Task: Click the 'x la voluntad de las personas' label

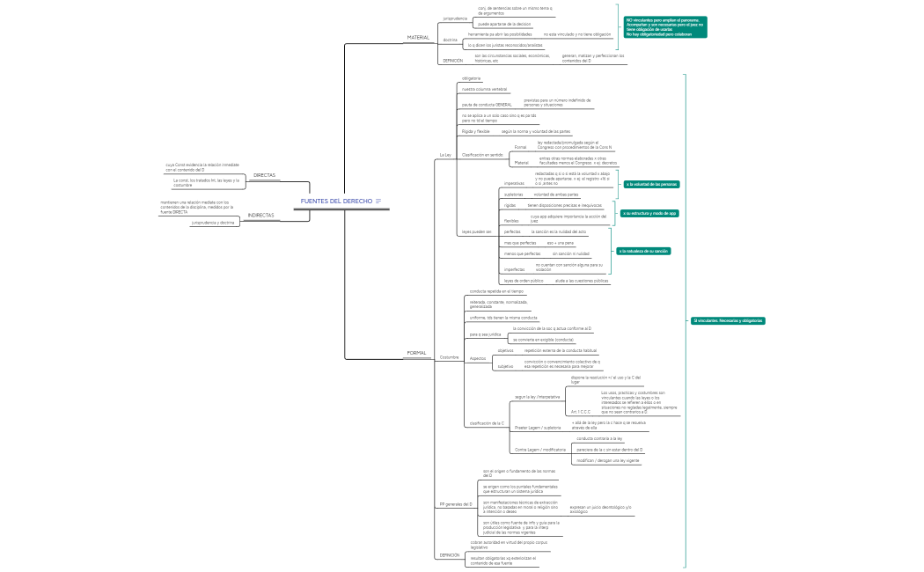Action: 651,184
